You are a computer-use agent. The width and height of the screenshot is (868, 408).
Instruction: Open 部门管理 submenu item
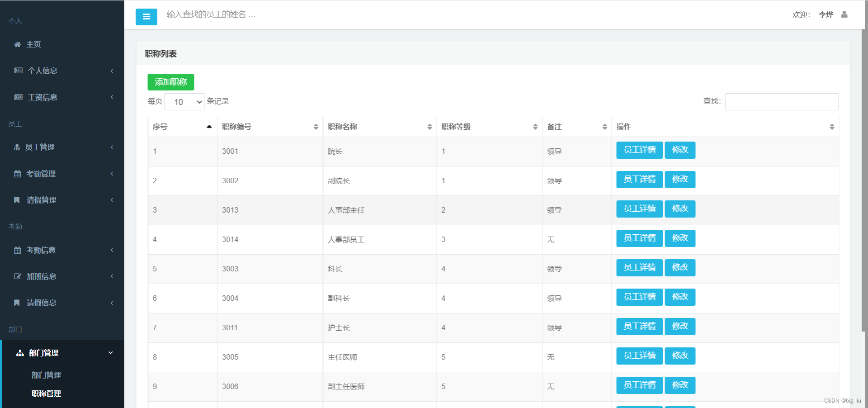(46, 375)
